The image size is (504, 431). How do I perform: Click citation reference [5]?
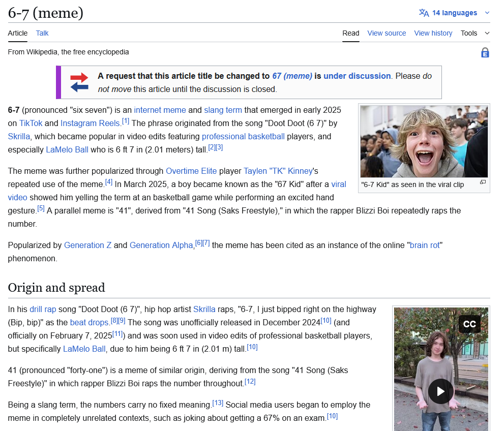[41, 208]
